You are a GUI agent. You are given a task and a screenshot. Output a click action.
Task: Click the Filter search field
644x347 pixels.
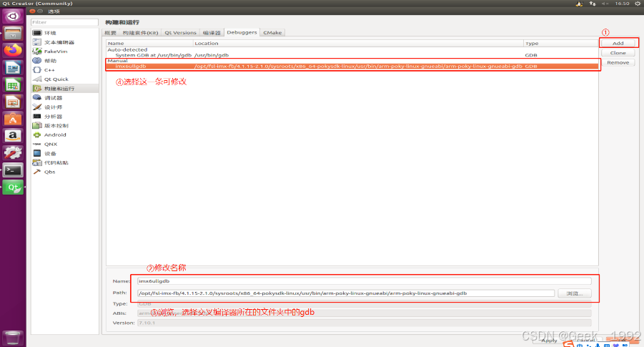click(64, 22)
